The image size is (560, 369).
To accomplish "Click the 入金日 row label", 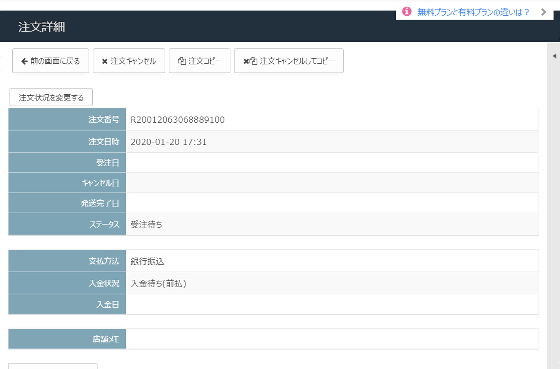I will 108,304.
